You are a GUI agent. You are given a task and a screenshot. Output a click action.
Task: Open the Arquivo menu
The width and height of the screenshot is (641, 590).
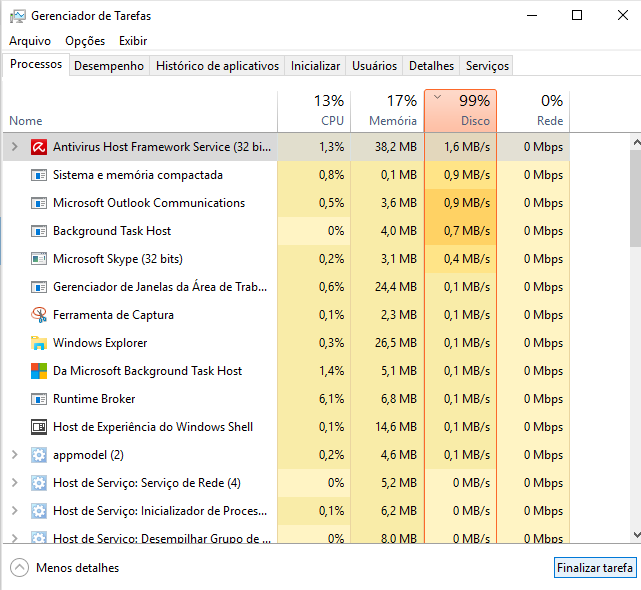[30, 41]
